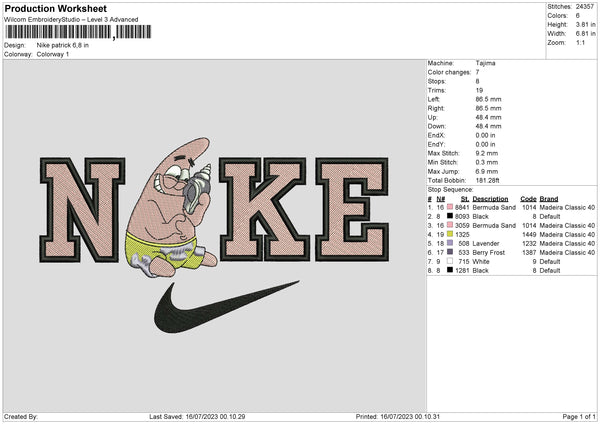600x424 pixels.
Task: Pick the White swatch in stop row 7
Action: [x=450, y=261]
